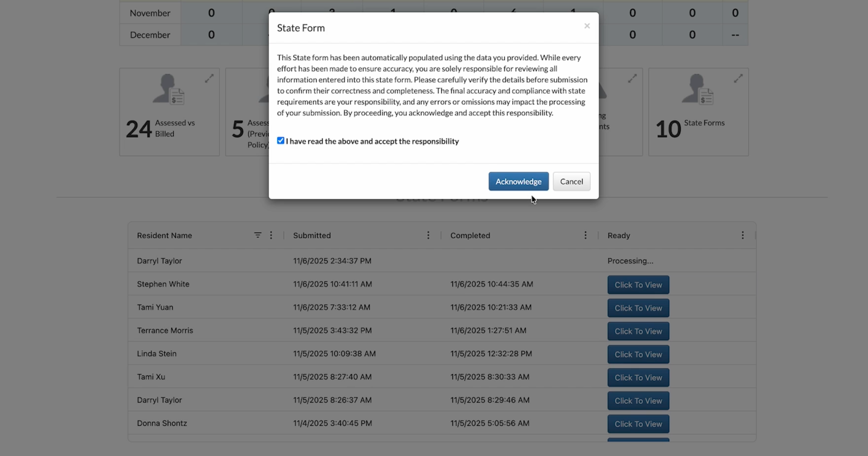Click the State Forms person-invoice icon
This screenshot has width=868, height=456.
[697, 89]
